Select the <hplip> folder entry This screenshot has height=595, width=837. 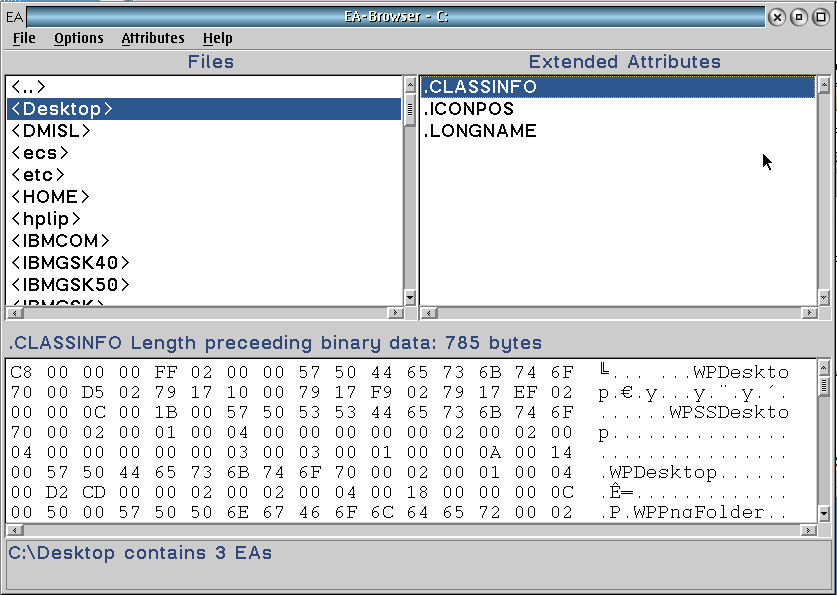[x=46, y=219]
